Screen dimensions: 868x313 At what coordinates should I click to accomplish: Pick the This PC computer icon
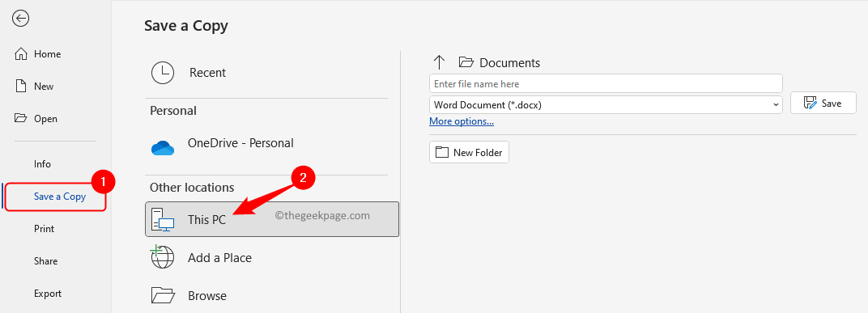click(163, 219)
